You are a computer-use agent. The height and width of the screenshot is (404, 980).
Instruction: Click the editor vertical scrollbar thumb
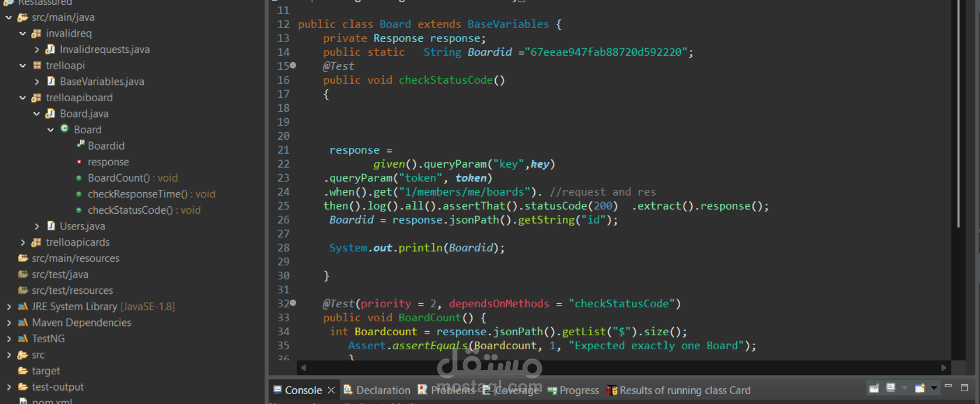958,114
